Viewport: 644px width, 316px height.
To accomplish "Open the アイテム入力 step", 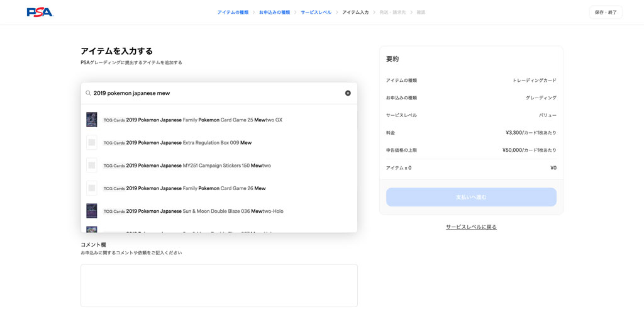I will click(355, 13).
